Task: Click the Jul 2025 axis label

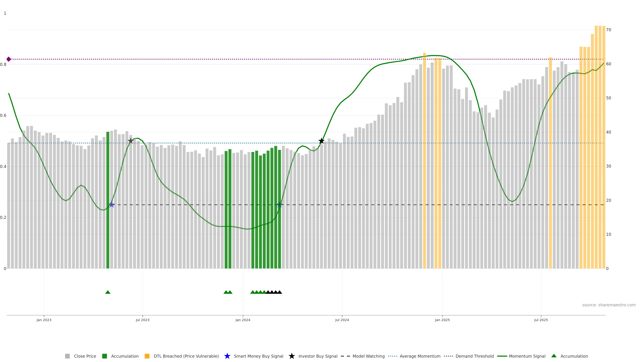Action: coord(541,320)
